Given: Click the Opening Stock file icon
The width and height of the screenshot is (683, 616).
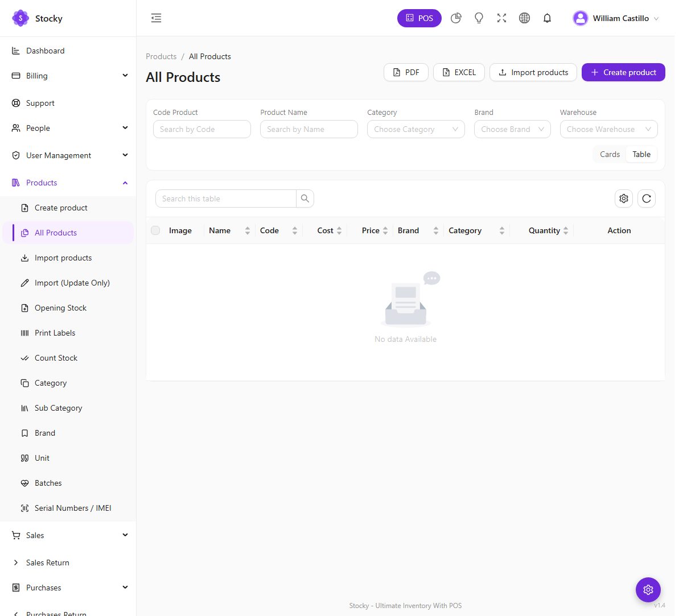Looking at the screenshot, I should pyautogui.click(x=24, y=308).
